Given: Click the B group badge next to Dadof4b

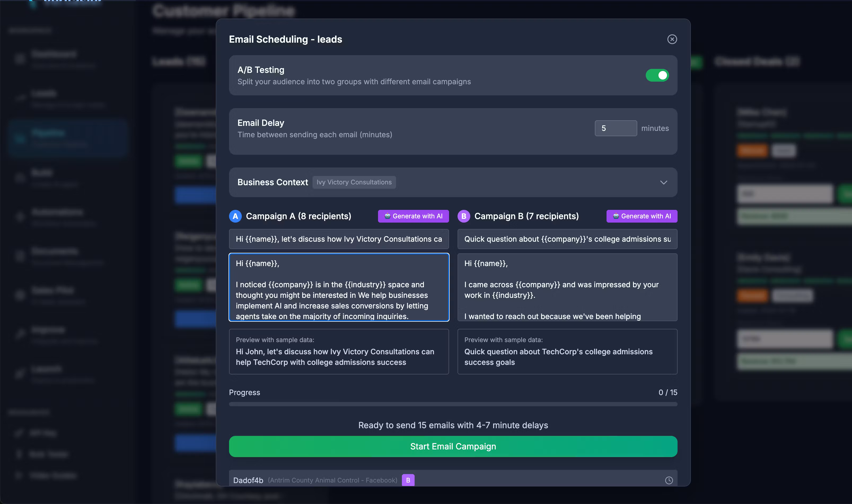Looking at the screenshot, I should [x=408, y=480].
